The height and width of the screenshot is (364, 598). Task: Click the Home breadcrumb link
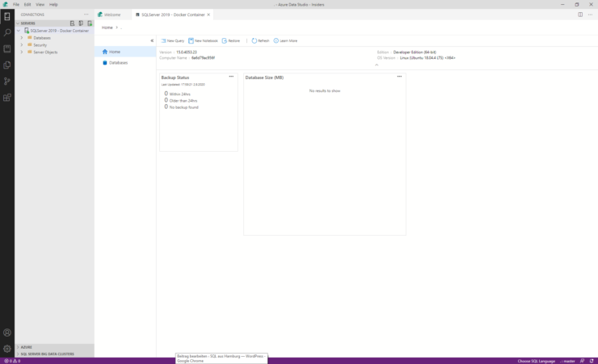(107, 27)
